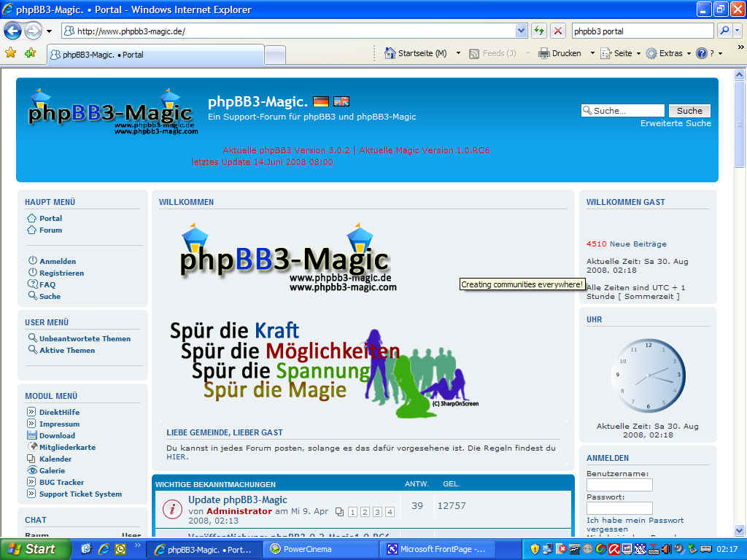The image size is (747, 560).
Task: Open Aktive Themen link
Action: coord(67,351)
